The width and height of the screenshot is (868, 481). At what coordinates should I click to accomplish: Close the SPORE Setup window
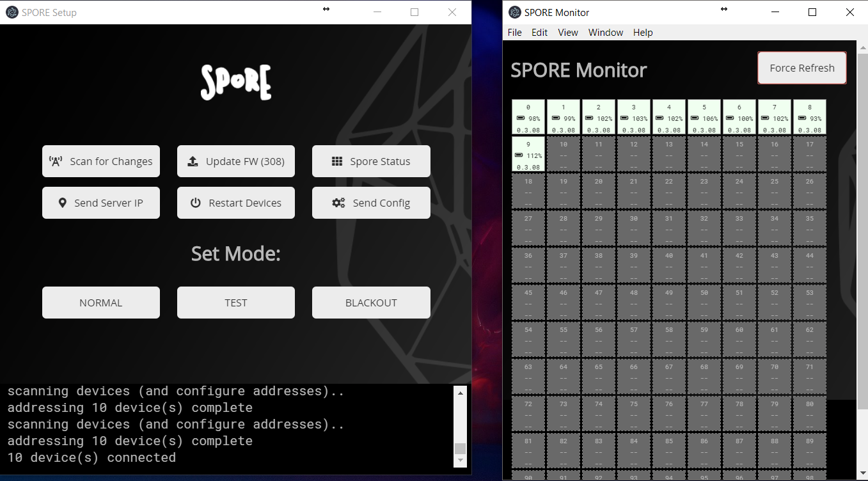coord(452,12)
